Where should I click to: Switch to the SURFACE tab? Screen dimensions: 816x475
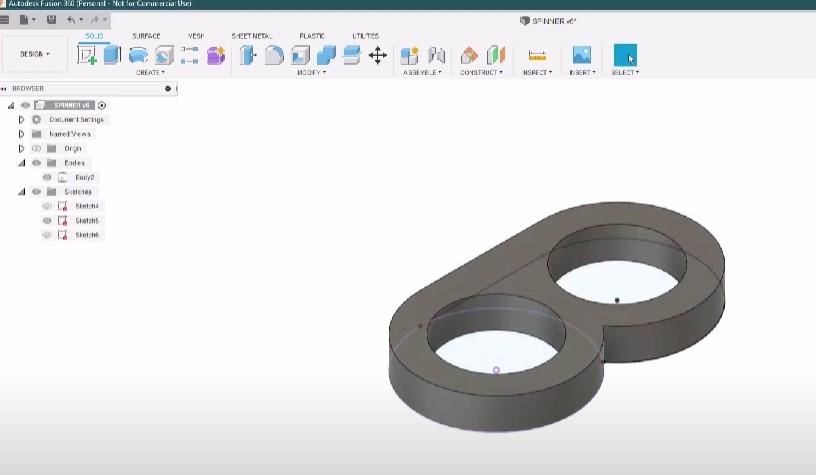[146, 36]
